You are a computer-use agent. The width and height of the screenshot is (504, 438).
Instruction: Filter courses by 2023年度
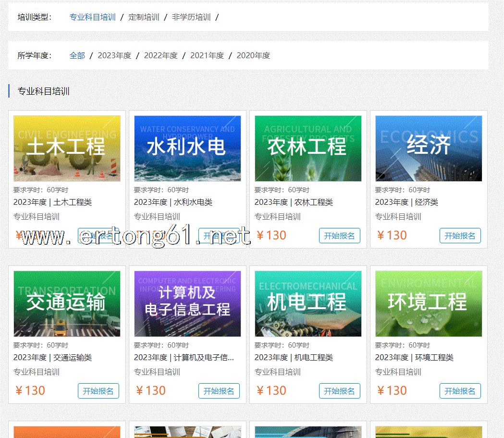114,56
